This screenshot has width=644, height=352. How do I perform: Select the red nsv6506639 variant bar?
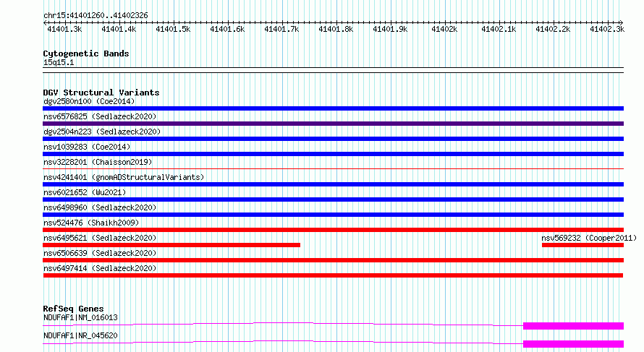(333, 260)
